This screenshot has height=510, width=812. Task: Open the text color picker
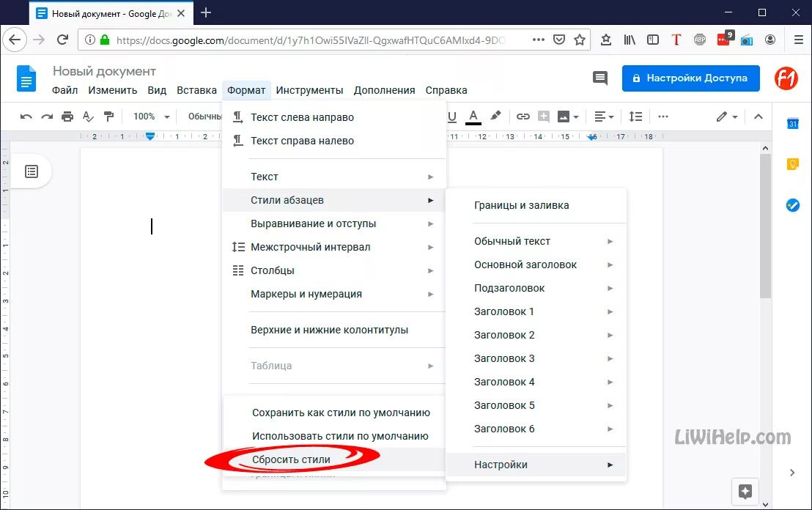click(473, 117)
